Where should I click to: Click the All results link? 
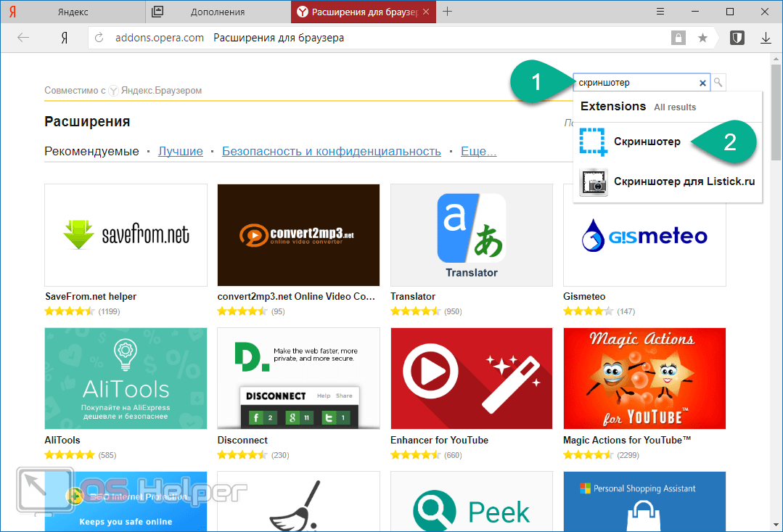coord(675,107)
